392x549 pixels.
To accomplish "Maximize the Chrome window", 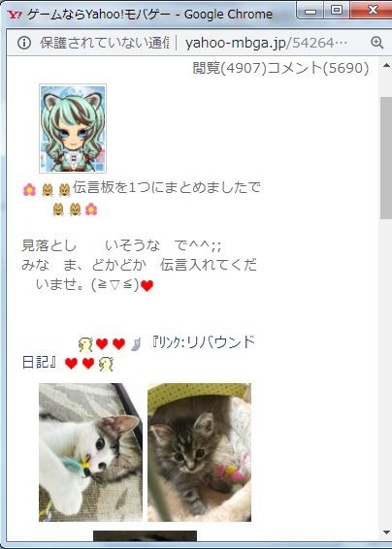I will click(337, 11).
